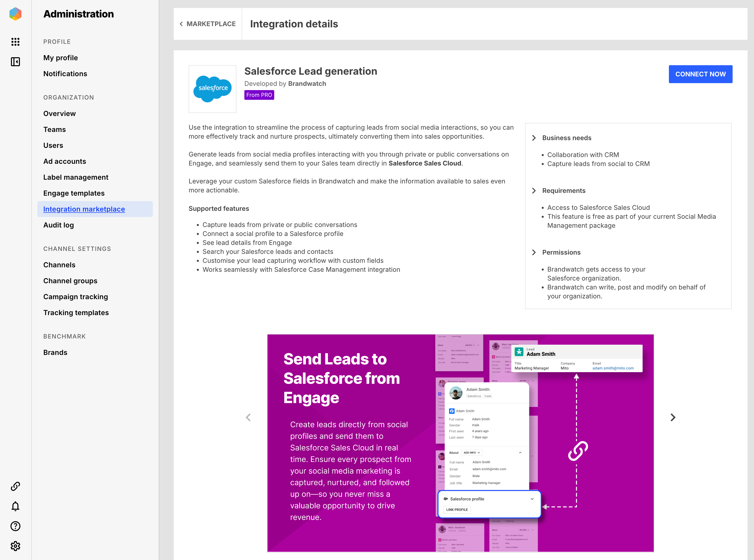Image resolution: width=754 pixels, height=560 pixels.
Task: Toggle the Requirements section chevron
Action: pyautogui.click(x=534, y=190)
